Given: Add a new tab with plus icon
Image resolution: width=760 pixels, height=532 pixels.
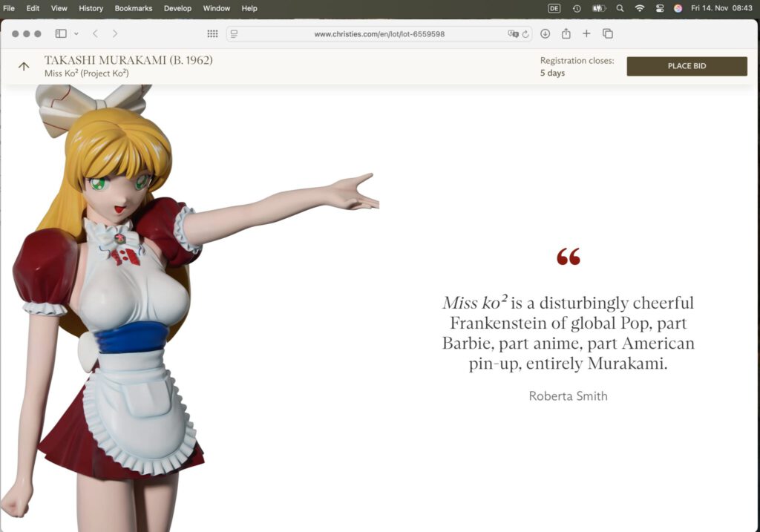Looking at the screenshot, I should tap(586, 33).
